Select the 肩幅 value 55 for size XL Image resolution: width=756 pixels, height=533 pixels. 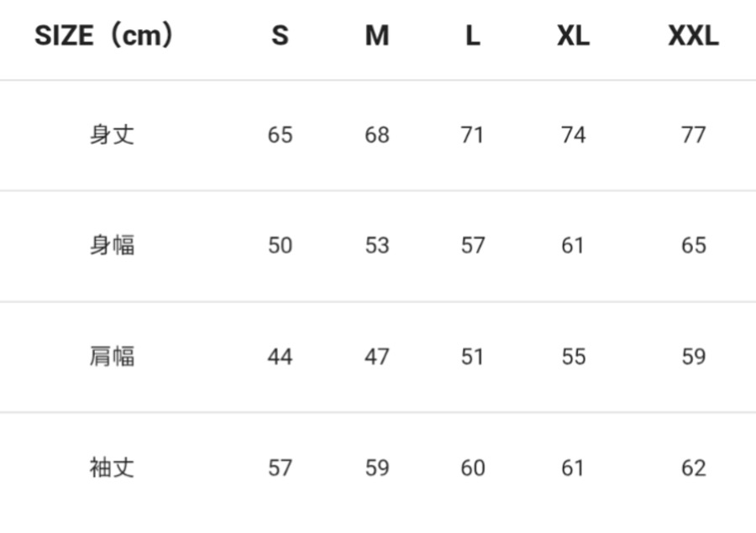(x=573, y=358)
